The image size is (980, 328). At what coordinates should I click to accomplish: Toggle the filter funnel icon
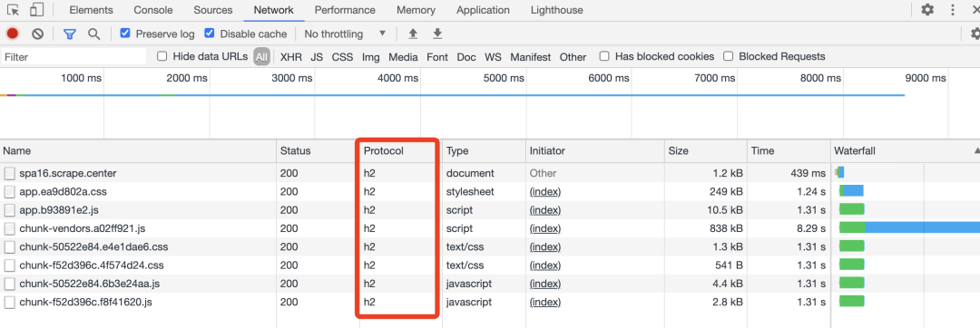point(69,34)
